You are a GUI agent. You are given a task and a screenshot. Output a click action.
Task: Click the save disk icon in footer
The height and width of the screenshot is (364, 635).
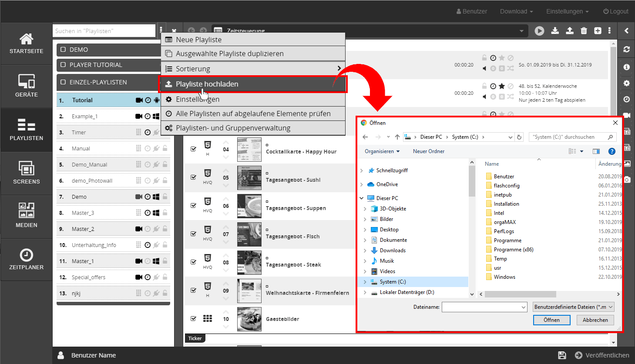(562, 355)
